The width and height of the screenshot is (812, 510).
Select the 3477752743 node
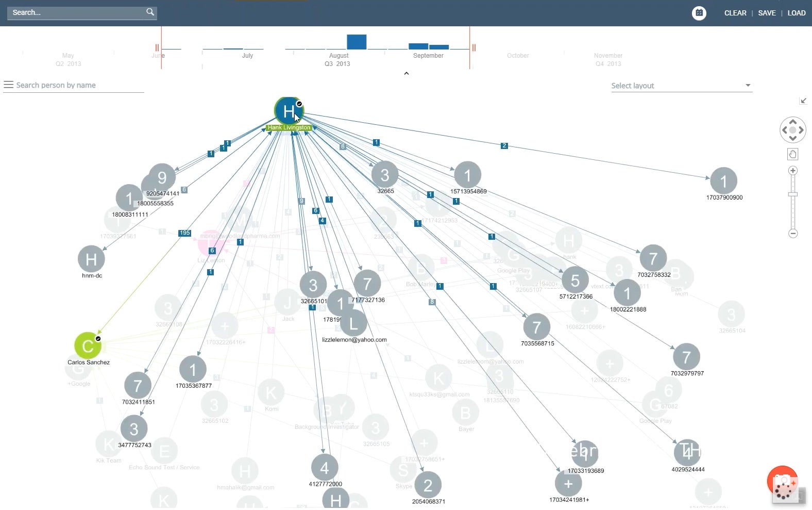point(134,429)
